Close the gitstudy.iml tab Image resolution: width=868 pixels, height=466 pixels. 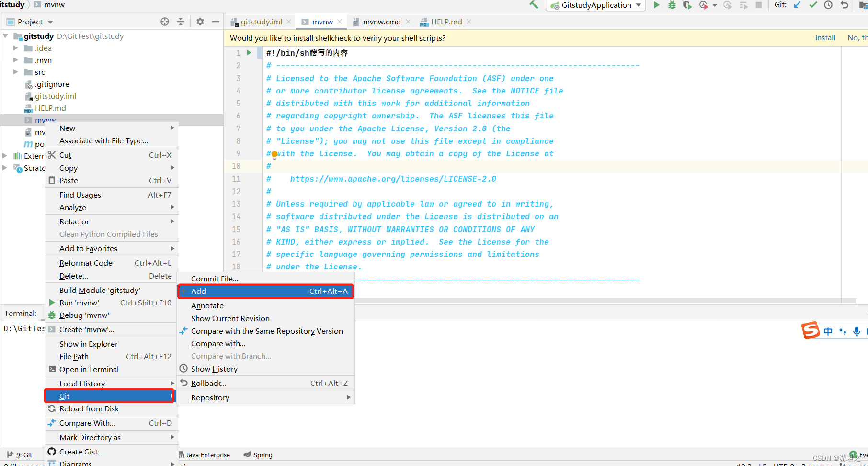click(x=289, y=22)
